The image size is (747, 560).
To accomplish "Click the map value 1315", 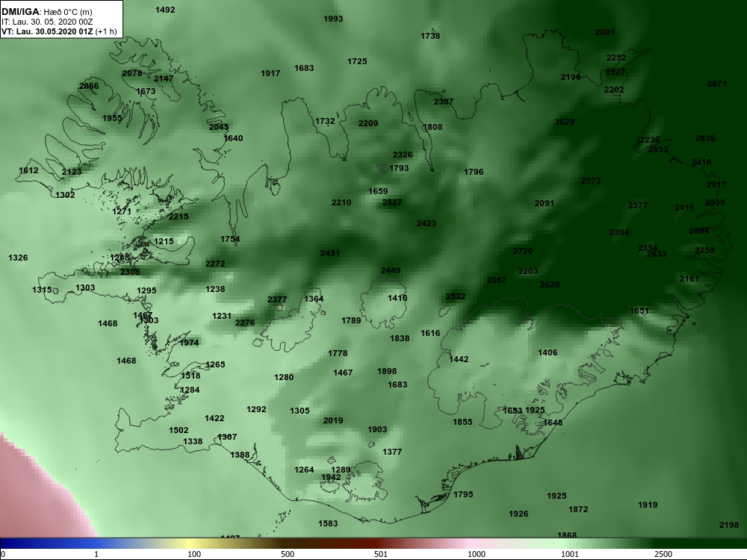I will [x=42, y=290].
